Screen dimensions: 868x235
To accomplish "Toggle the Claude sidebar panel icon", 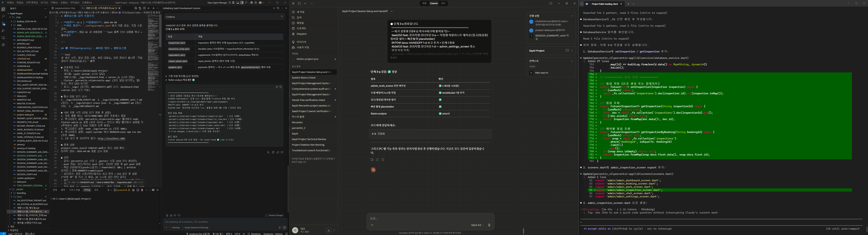I will 299,3.
